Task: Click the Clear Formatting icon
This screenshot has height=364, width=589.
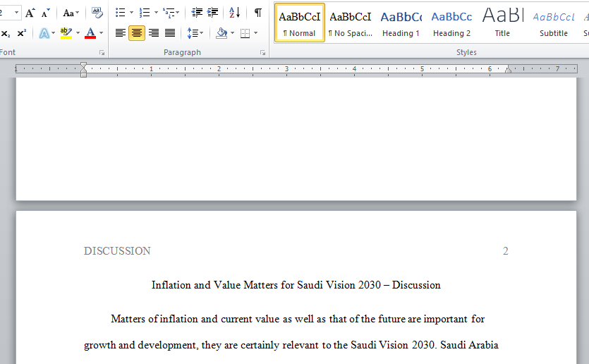Action: [97, 13]
